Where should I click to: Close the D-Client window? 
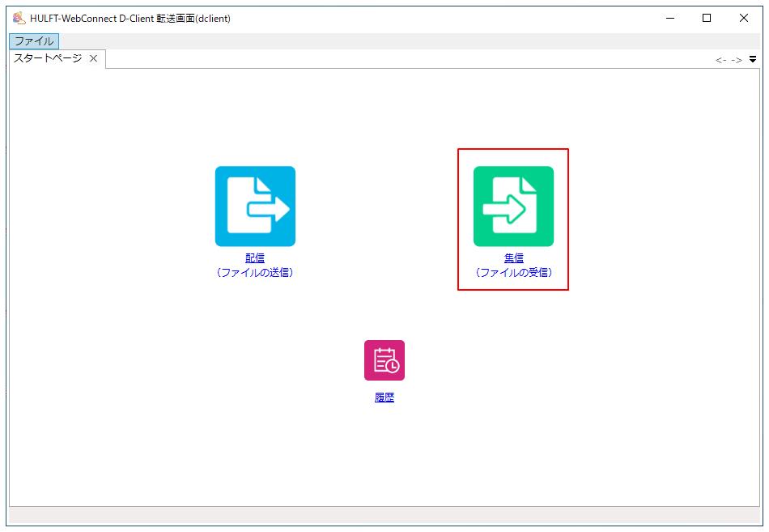(743, 18)
